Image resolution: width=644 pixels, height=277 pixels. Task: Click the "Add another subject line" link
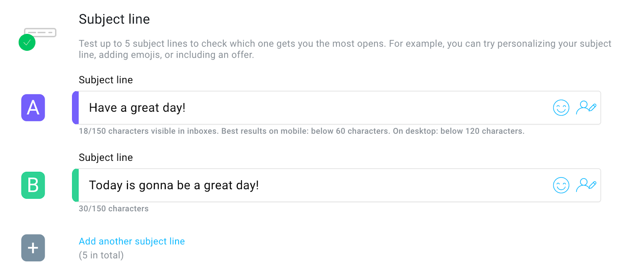click(x=132, y=241)
